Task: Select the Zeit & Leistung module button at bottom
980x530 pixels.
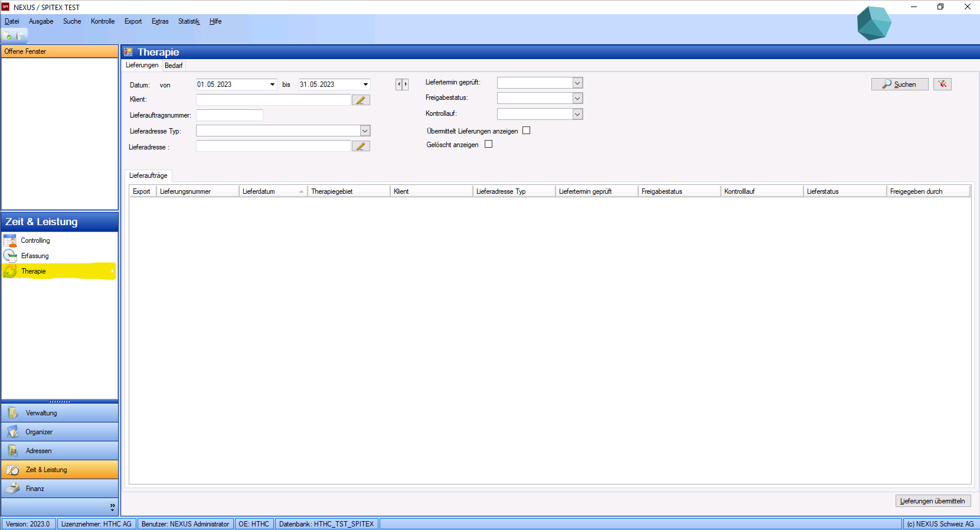Action: (x=60, y=470)
